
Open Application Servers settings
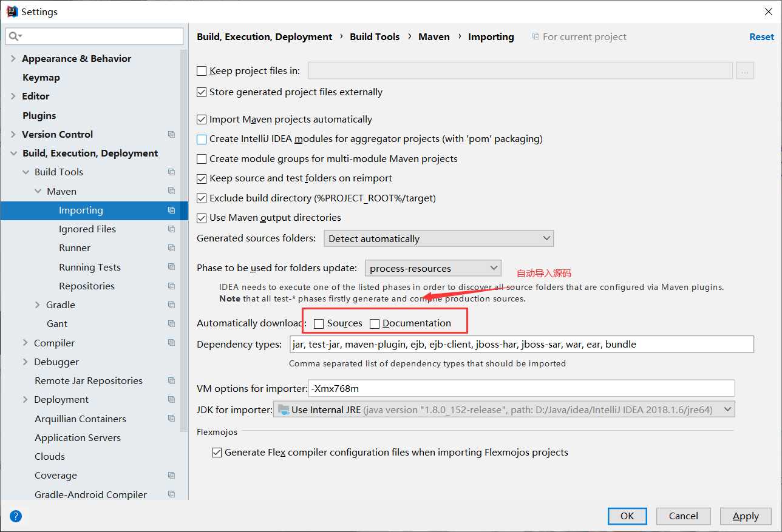pos(78,437)
